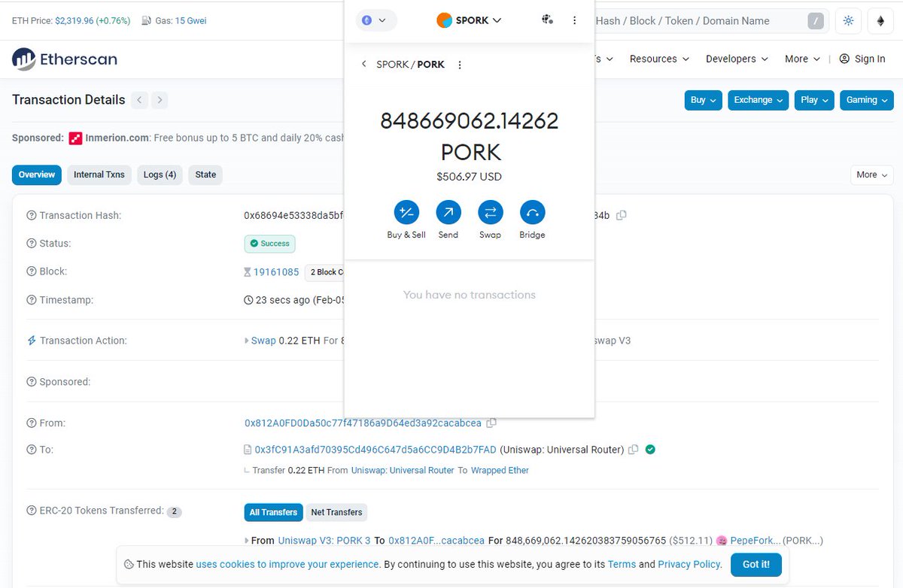
Task: Switch to the State tab
Action: click(205, 174)
